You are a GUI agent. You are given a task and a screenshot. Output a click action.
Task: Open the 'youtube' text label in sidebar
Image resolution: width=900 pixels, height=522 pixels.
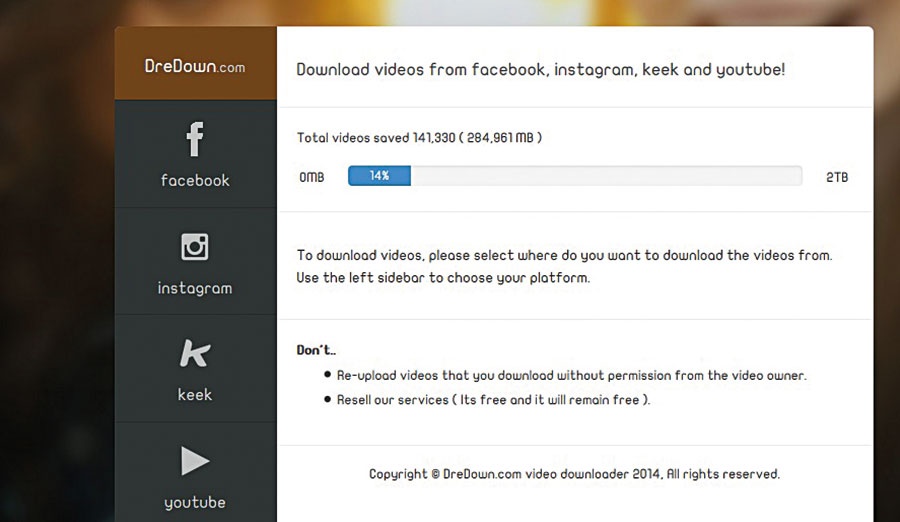[195, 502]
